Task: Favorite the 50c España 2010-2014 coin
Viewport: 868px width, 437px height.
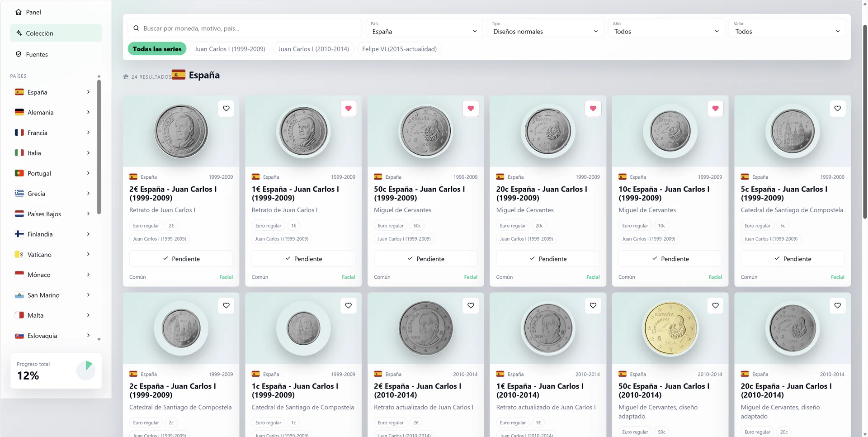Action: [715, 306]
